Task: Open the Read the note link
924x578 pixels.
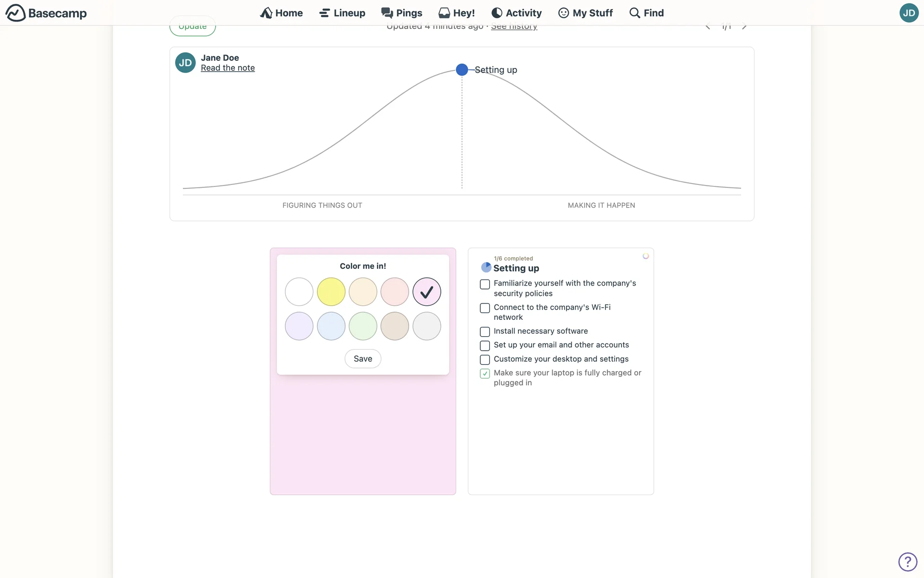Action: [x=228, y=68]
